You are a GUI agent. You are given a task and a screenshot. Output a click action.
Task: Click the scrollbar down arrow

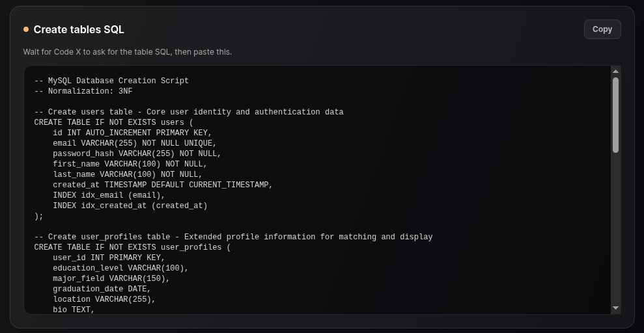[x=615, y=308]
